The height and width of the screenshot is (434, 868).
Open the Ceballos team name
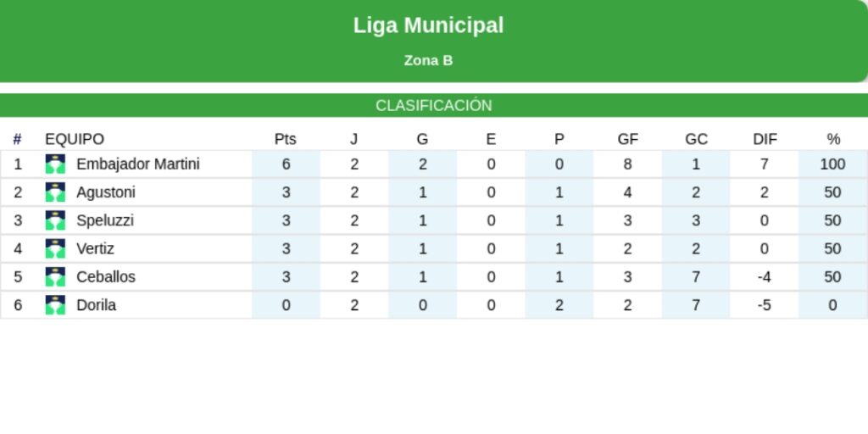[106, 277]
